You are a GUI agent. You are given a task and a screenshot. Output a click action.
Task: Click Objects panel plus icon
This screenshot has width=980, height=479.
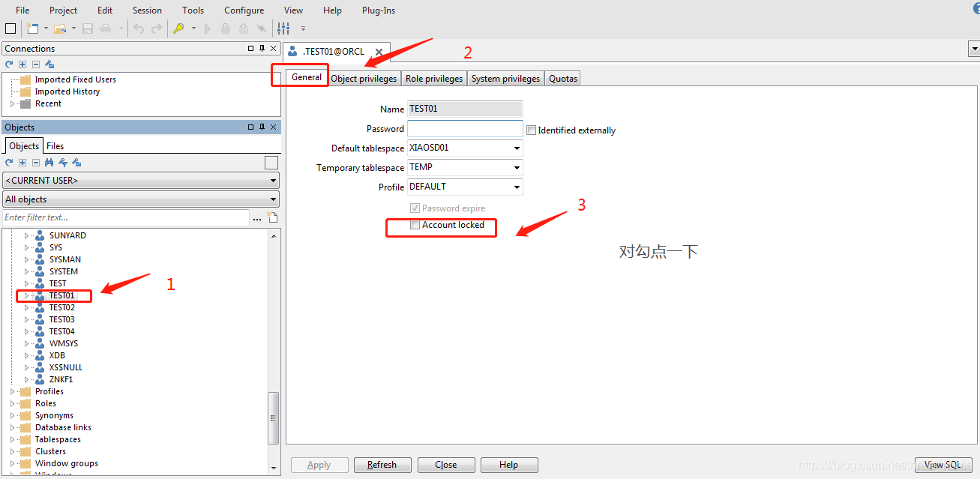pyautogui.click(x=22, y=163)
